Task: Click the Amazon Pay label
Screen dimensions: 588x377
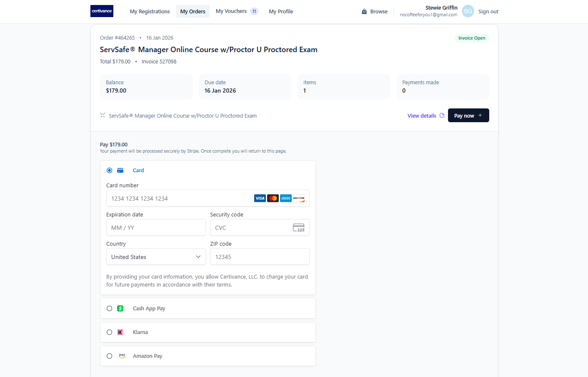Action: [x=148, y=356]
